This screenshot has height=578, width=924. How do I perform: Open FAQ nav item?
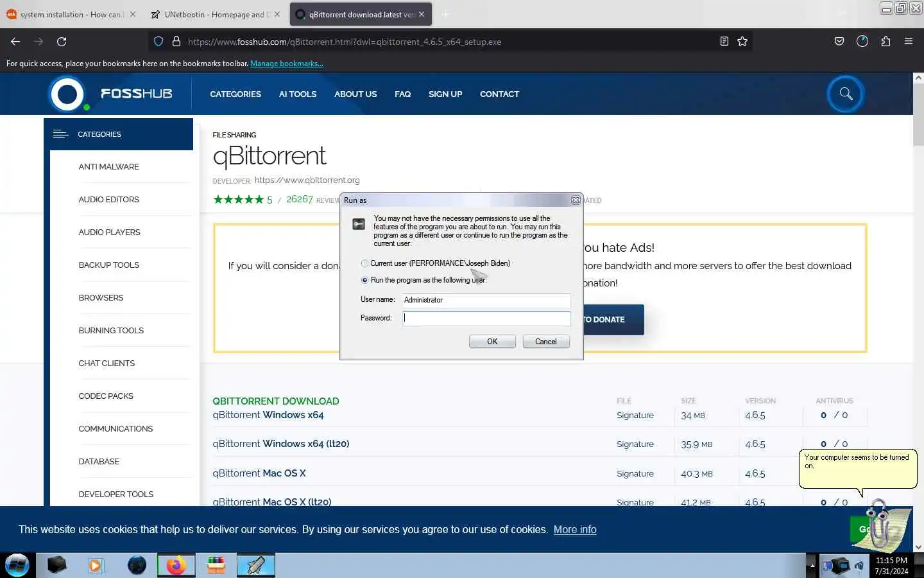tap(402, 94)
